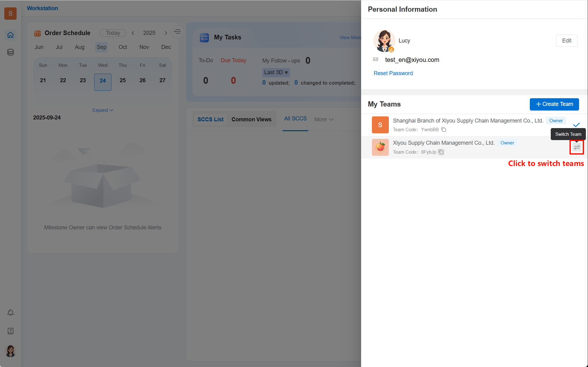Select Shanghai Branch team checkmark

click(576, 125)
